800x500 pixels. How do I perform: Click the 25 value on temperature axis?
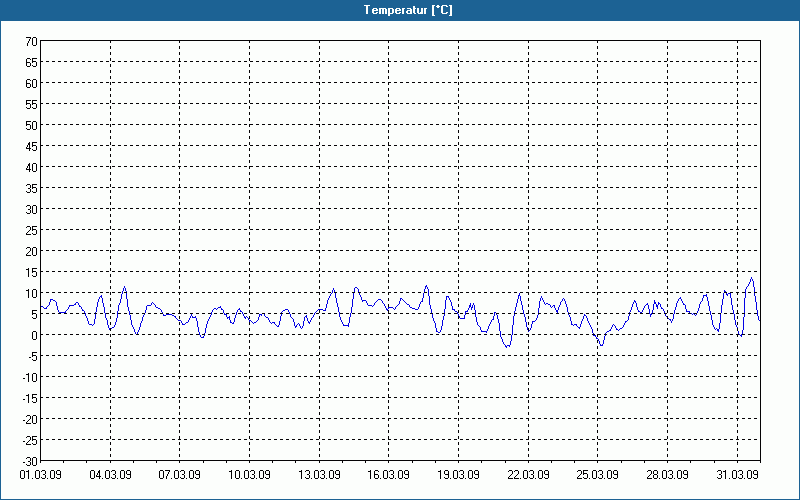(x=32, y=230)
